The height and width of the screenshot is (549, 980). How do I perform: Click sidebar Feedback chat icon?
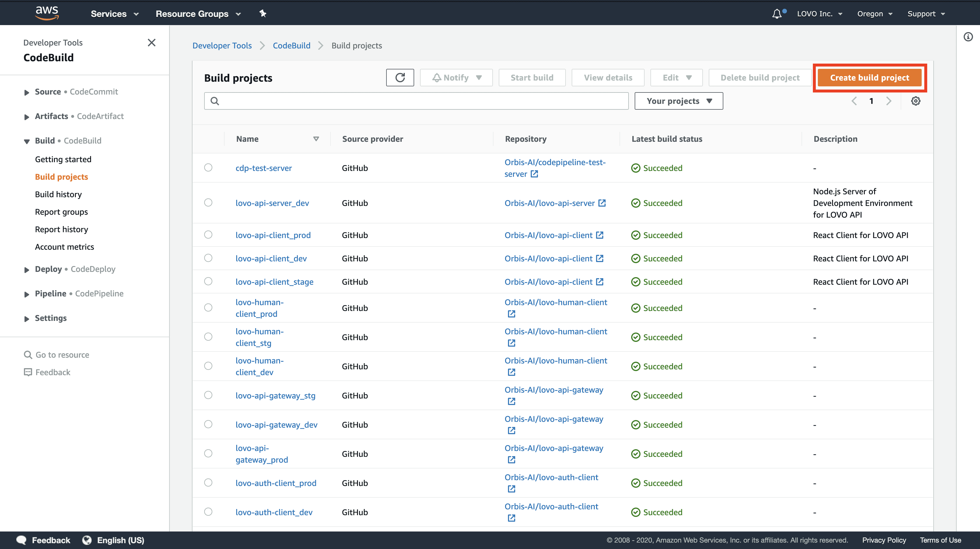coord(28,372)
